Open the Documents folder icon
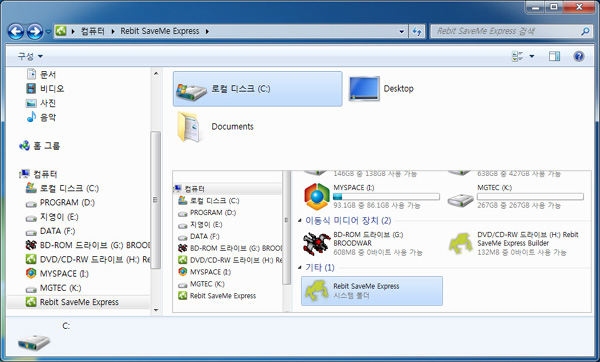 tap(189, 127)
